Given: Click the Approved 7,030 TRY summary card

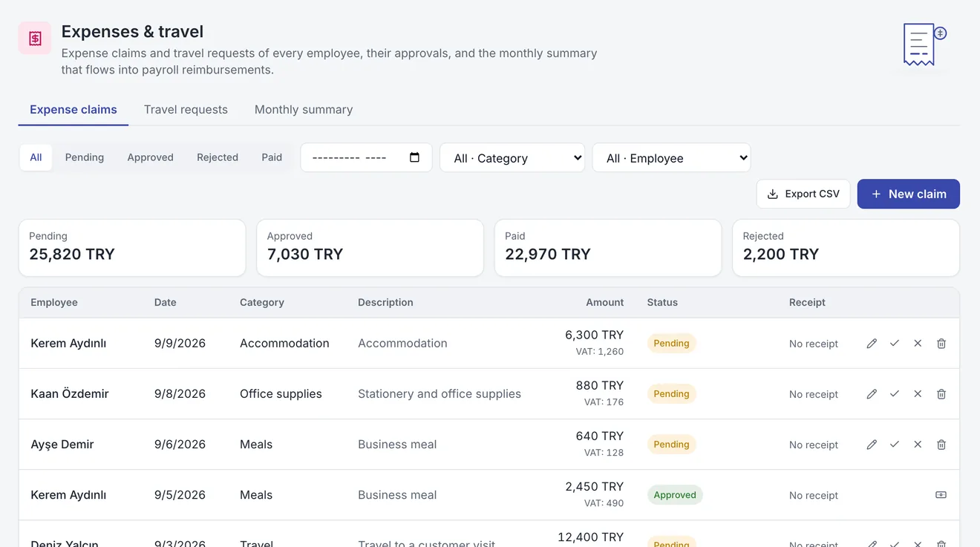Looking at the screenshot, I should click(370, 248).
